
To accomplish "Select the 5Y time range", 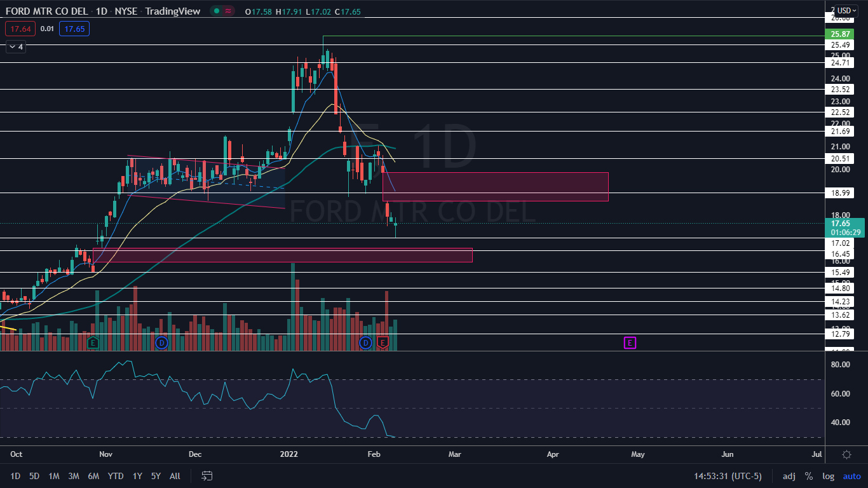I will click(x=156, y=476).
